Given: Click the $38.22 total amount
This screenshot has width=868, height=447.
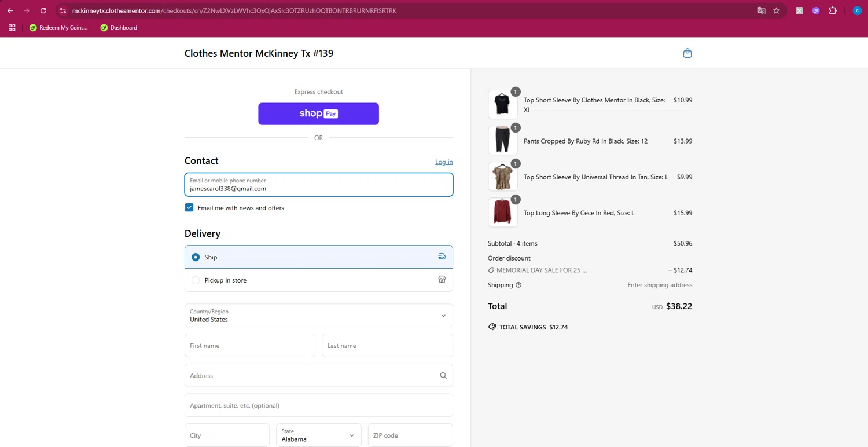Looking at the screenshot, I should point(679,306).
